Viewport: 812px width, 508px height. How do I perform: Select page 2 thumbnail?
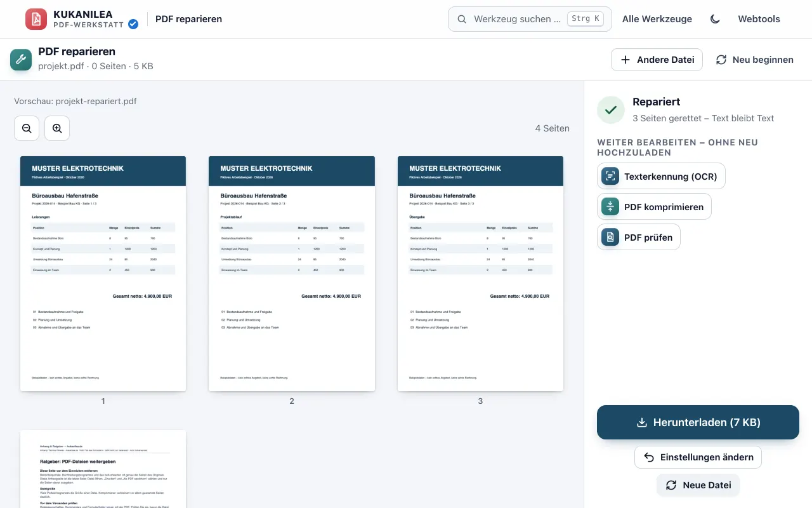click(292, 274)
